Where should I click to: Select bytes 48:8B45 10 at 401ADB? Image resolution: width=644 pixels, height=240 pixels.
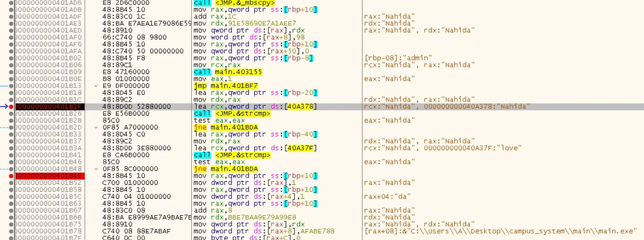(124, 9)
